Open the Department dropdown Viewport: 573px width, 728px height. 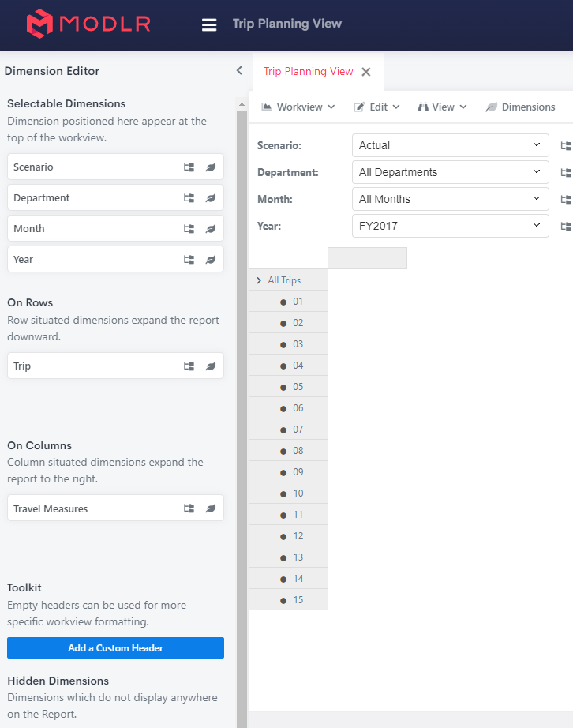[450, 172]
